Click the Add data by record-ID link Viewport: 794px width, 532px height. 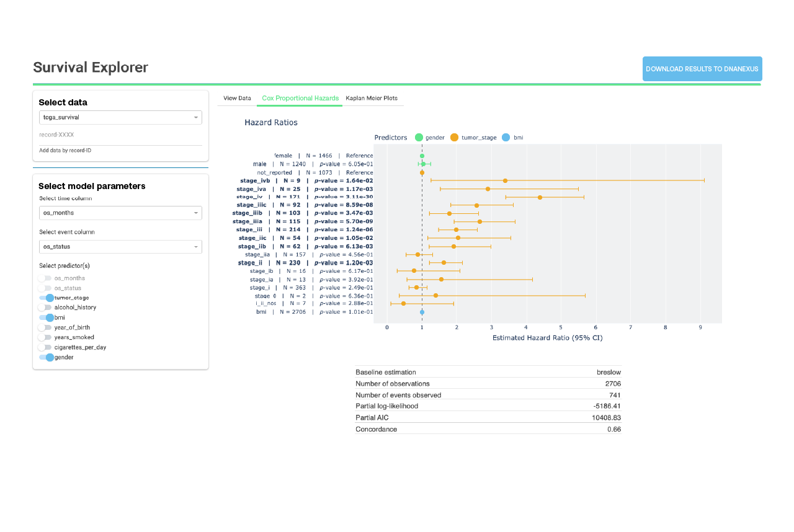click(65, 150)
